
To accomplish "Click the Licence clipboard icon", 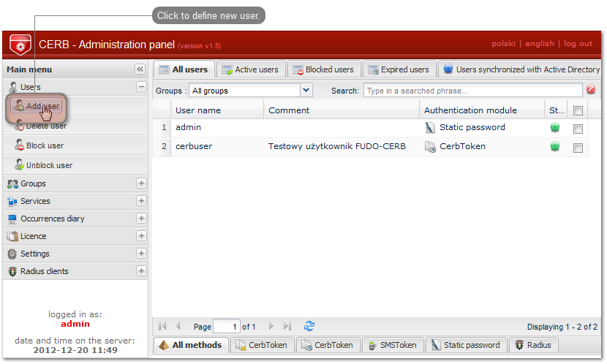I will (12, 236).
